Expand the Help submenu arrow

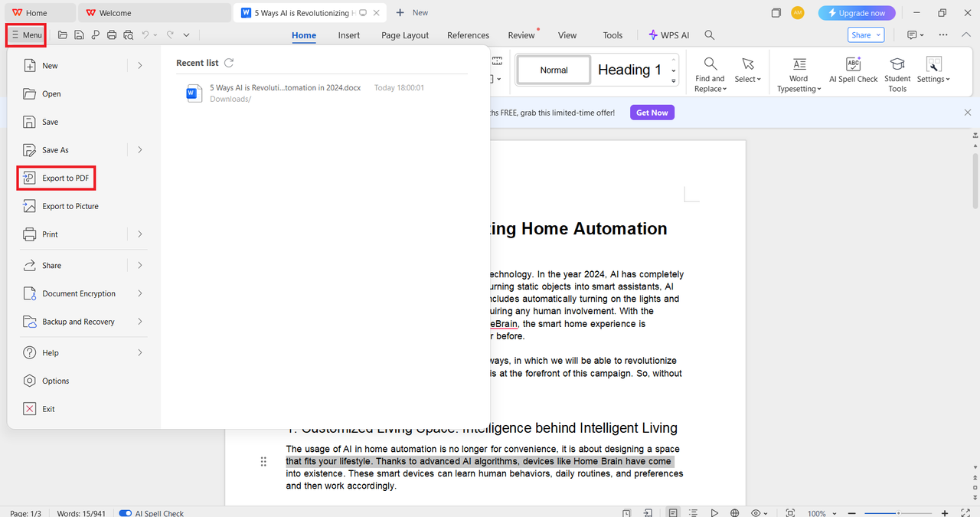(140, 353)
